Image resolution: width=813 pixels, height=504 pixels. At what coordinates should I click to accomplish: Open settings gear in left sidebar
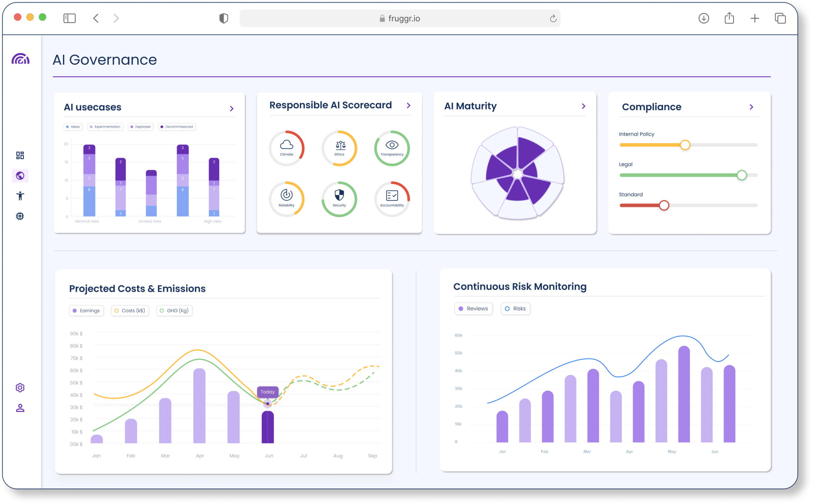tap(20, 388)
